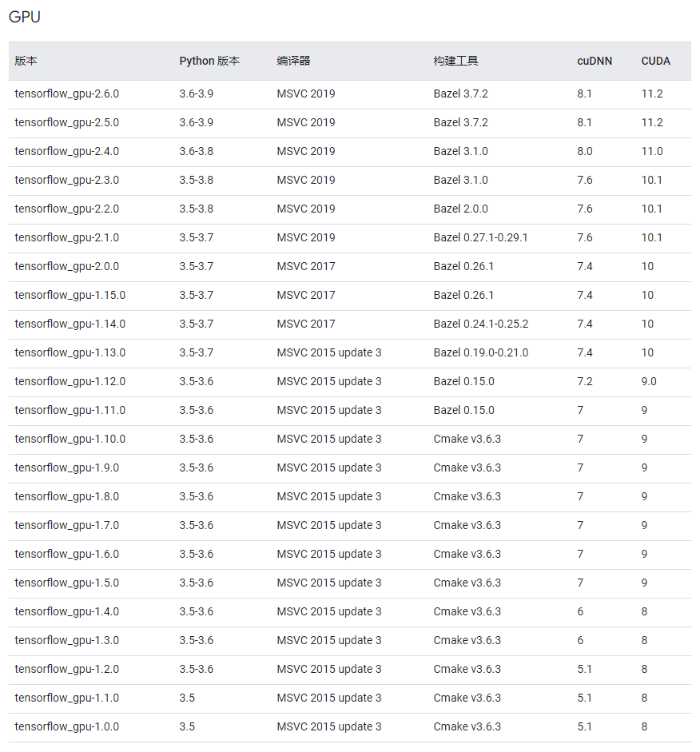Viewport: 700px width, 752px height.
Task: Click the CUDA column header
Action: (x=655, y=61)
